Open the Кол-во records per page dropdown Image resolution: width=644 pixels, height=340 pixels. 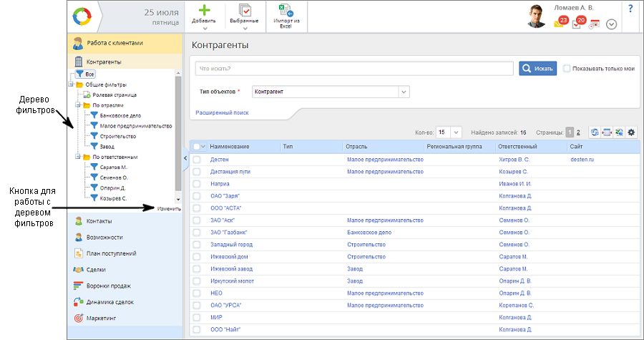pyautogui.click(x=456, y=132)
